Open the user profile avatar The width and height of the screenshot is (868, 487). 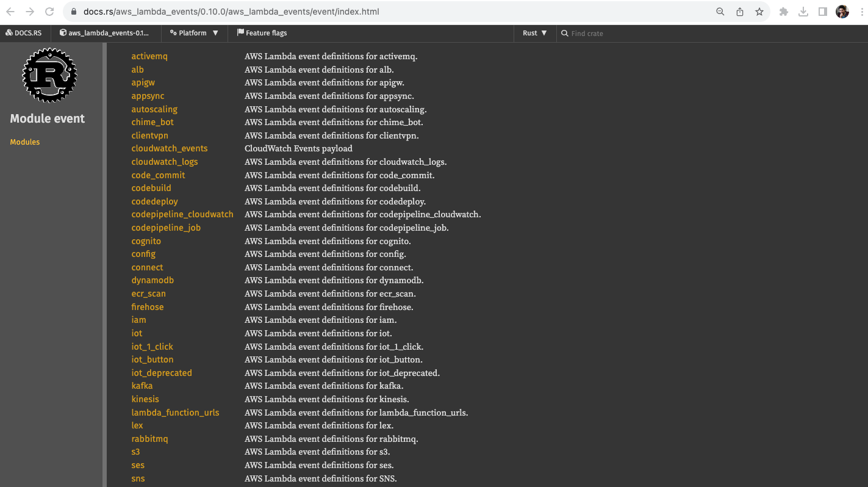pyautogui.click(x=842, y=12)
